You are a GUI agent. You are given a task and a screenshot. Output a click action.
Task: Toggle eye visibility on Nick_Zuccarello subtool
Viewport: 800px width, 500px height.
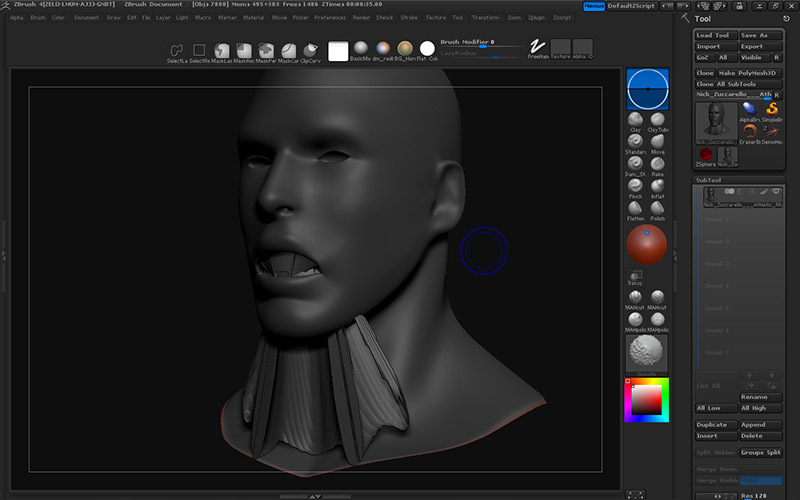775,192
